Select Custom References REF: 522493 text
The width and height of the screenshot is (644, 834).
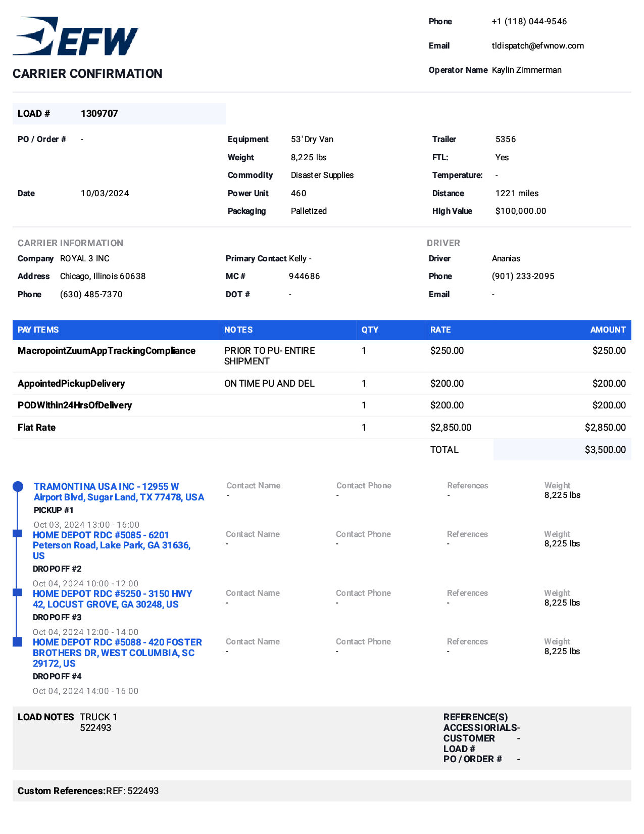132,791
